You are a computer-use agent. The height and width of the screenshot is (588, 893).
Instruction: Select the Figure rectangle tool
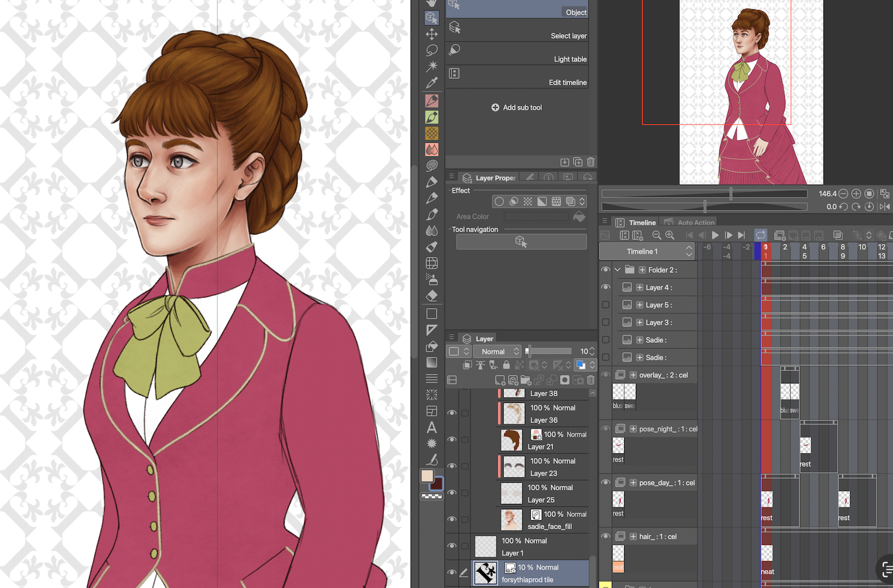tap(432, 313)
